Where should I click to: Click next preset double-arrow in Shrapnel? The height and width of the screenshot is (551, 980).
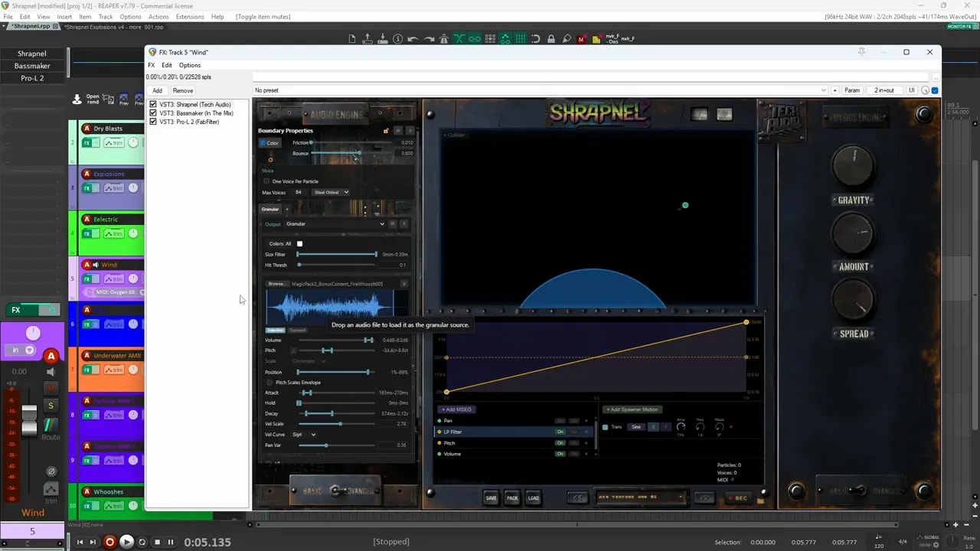click(704, 497)
